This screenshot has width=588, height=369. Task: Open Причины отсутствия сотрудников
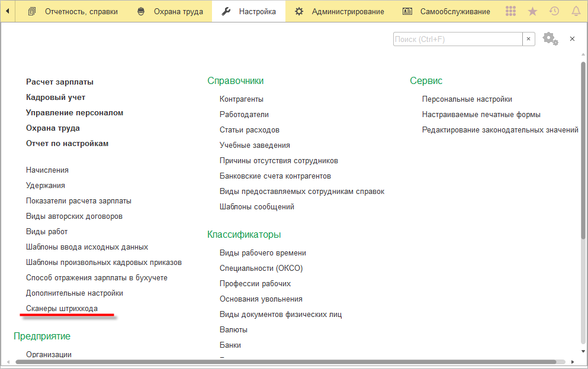coord(279,161)
